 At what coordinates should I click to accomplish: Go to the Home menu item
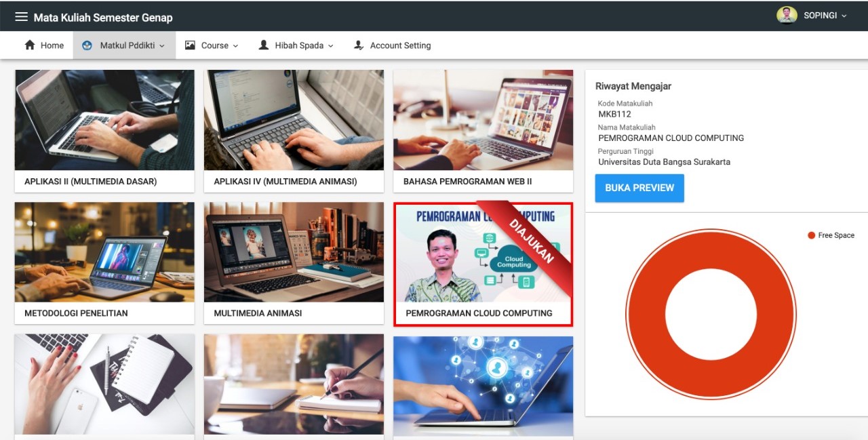point(52,45)
